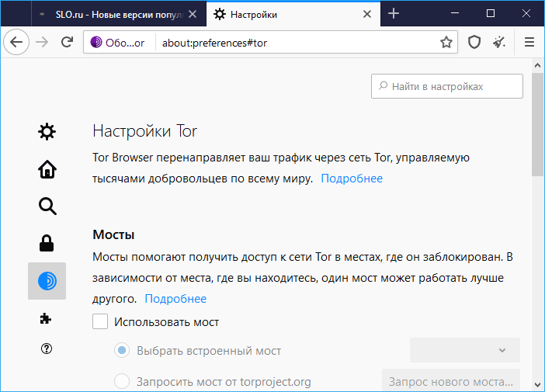Enable the Использовать мост checkbox

tap(100, 321)
